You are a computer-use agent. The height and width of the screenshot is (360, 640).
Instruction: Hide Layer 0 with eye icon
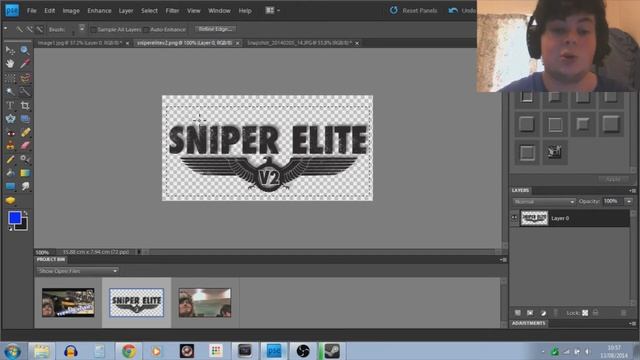pos(514,218)
